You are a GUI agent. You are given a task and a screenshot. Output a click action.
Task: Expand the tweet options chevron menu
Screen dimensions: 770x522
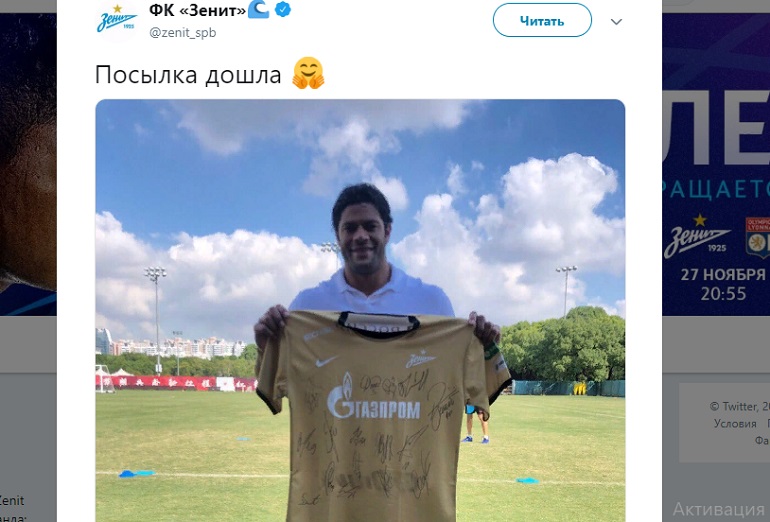pyautogui.click(x=616, y=22)
